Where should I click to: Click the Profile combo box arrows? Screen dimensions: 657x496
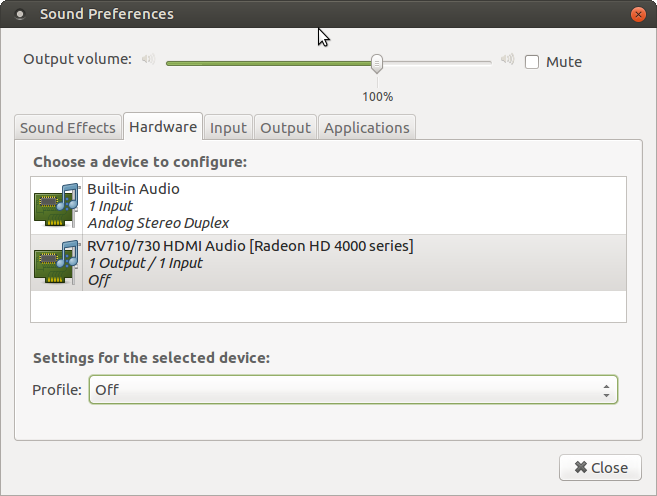[x=606, y=390]
